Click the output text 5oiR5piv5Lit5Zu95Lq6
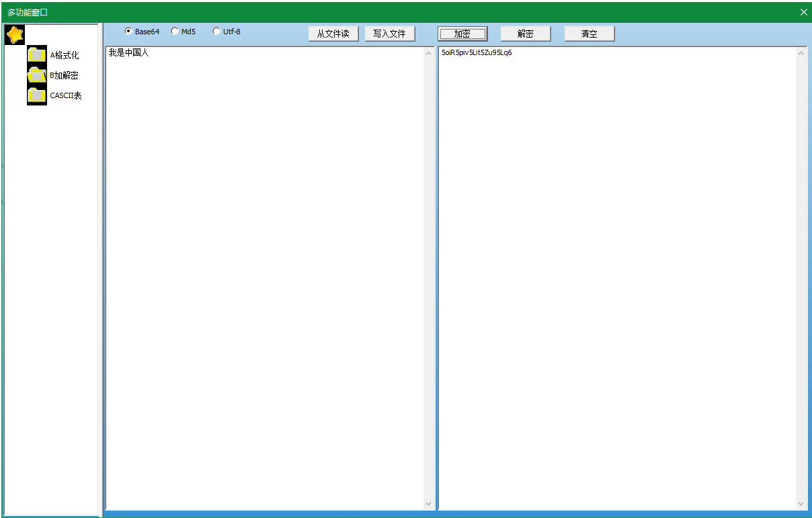The height and width of the screenshot is (518, 812). point(477,52)
